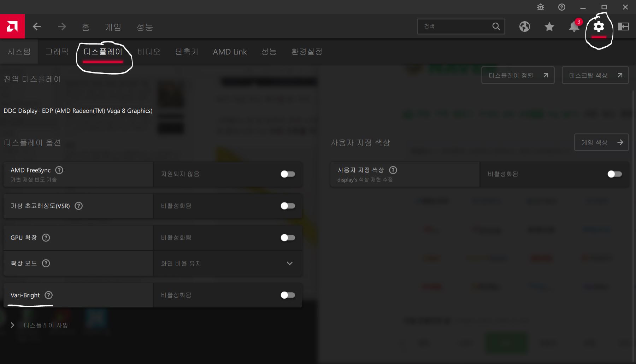Viewport: 636px width, 364px height.
Task: Open settings gear icon
Action: 599,27
